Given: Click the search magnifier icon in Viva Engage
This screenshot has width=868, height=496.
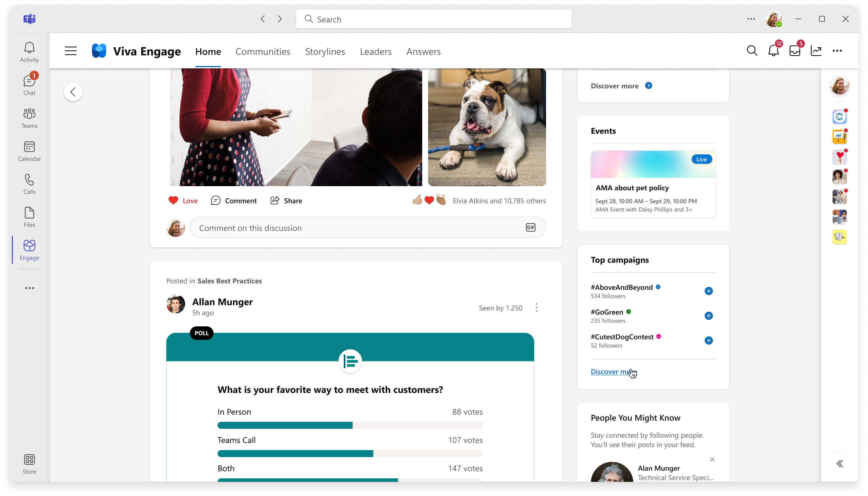Looking at the screenshot, I should point(752,51).
